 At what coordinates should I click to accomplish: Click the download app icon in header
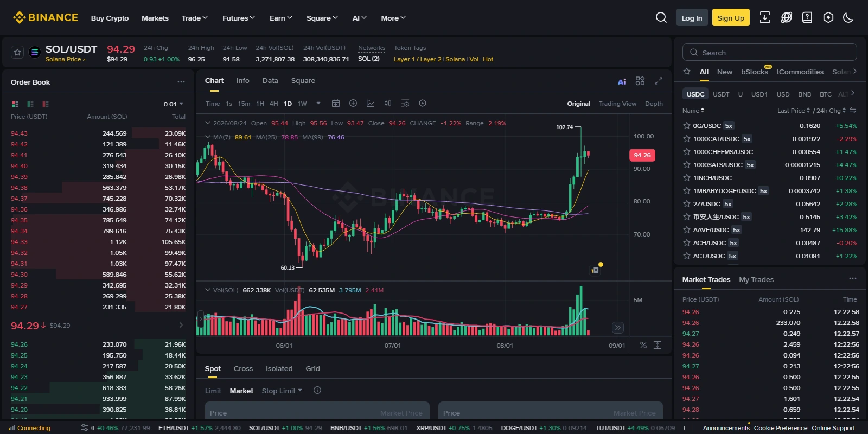[x=764, y=18]
